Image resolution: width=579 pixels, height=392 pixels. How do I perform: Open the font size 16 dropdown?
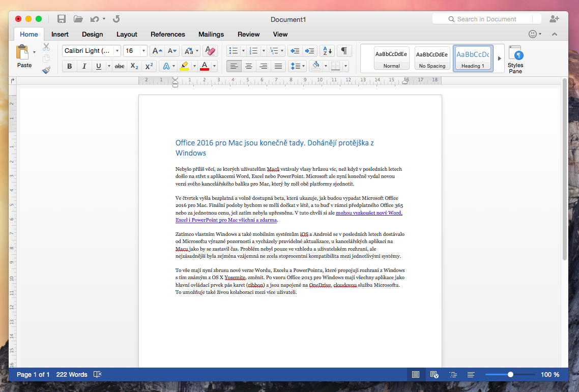(x=143, y=50)
